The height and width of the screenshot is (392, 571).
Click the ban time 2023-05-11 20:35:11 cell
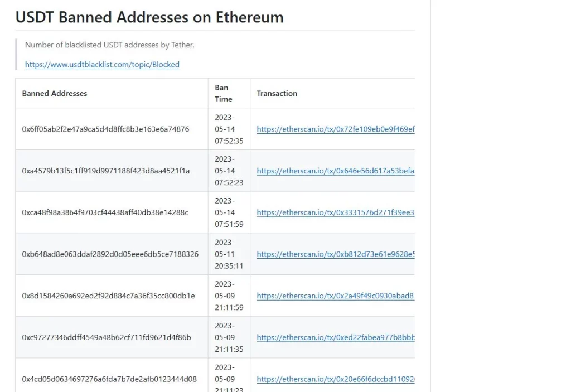tap(229, 254)
